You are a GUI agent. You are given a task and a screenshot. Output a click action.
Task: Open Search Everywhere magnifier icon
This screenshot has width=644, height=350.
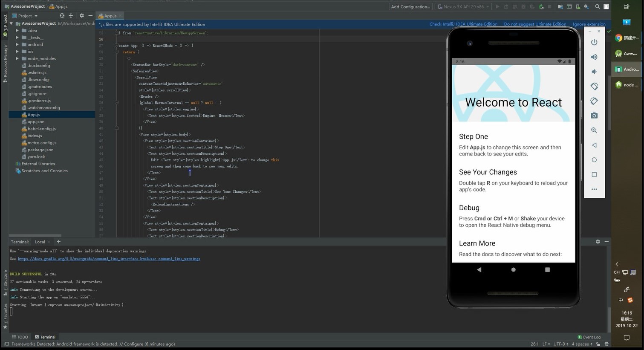598,7
